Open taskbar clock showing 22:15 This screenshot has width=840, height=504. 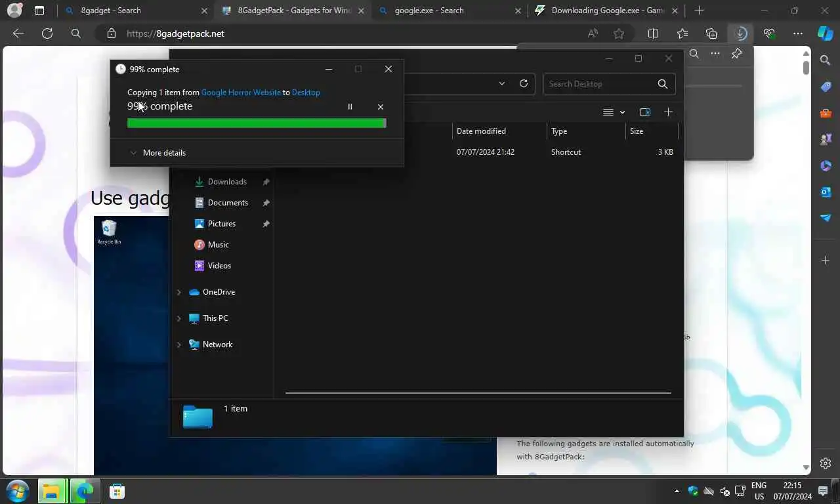pos(792,491)
